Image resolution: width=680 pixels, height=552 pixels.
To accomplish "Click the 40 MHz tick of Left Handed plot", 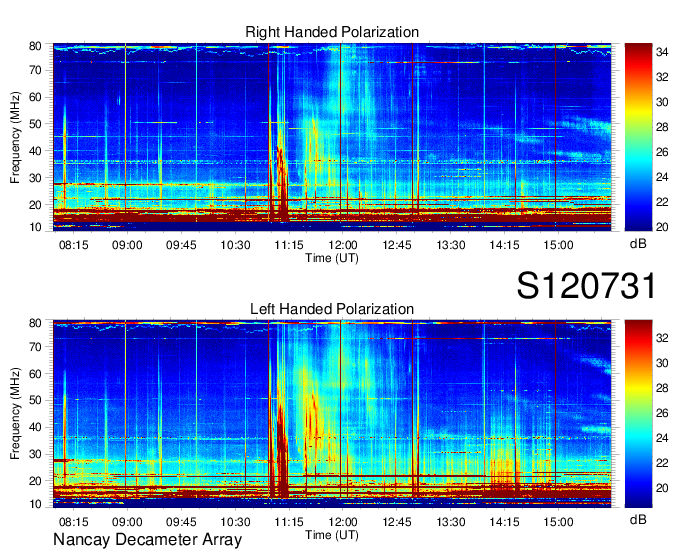I will pos(35,427).
